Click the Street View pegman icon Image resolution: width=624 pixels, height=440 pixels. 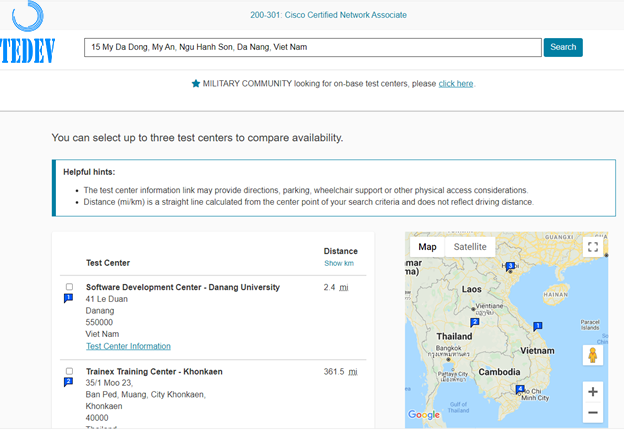tap(593, 355)
